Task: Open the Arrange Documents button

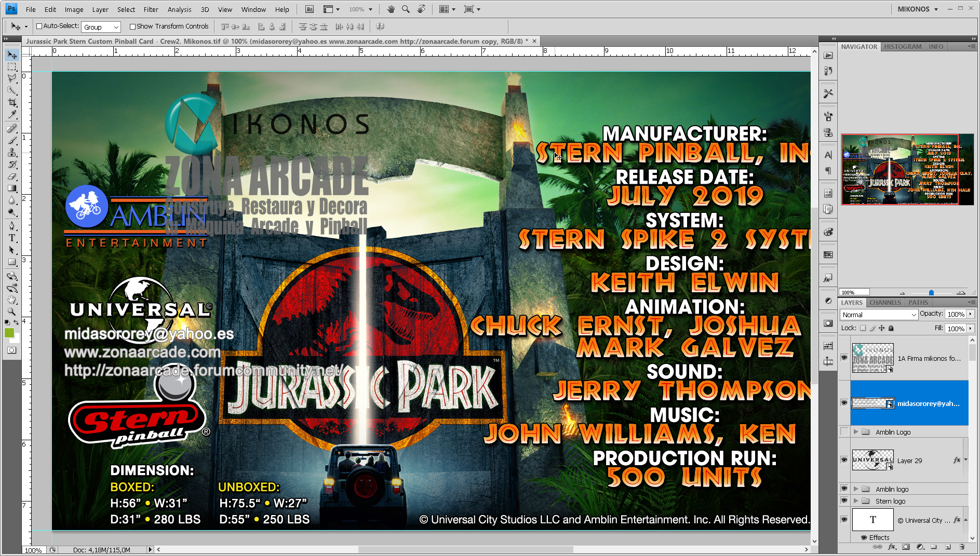Action: pos(447,9)
